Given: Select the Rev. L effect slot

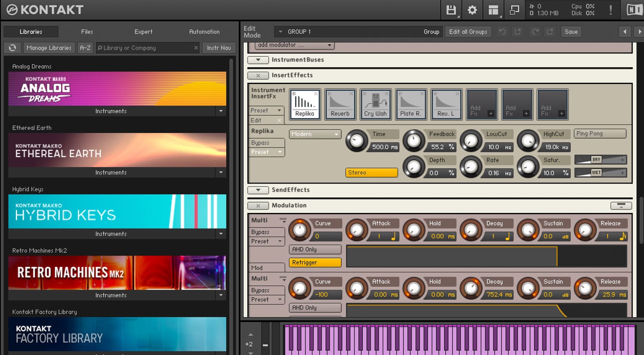Looking at the screenshot, I should [446, 104].
